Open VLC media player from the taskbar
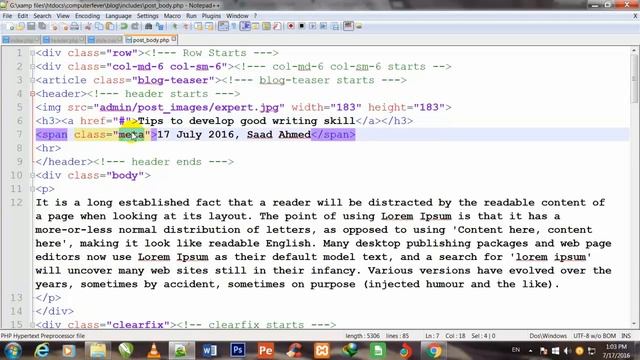Viewport: 640px width, 360px height. tap(153, 351)
